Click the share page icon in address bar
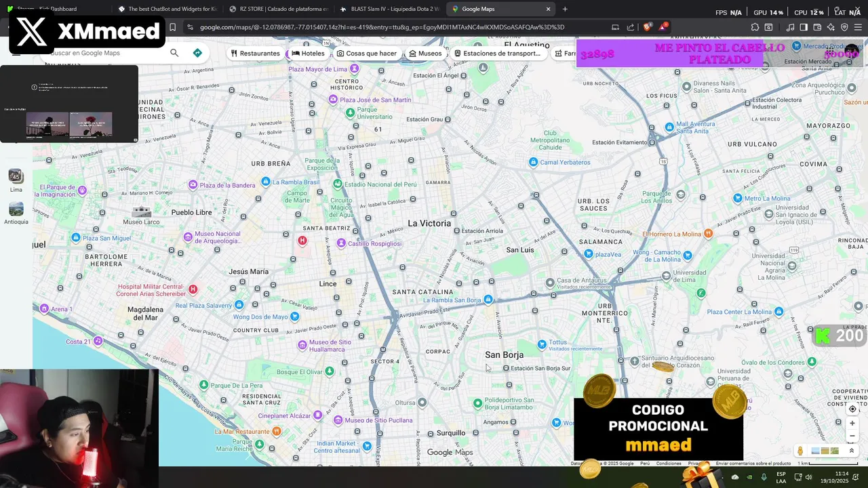The image size is (868, 488). coord(631,27)
